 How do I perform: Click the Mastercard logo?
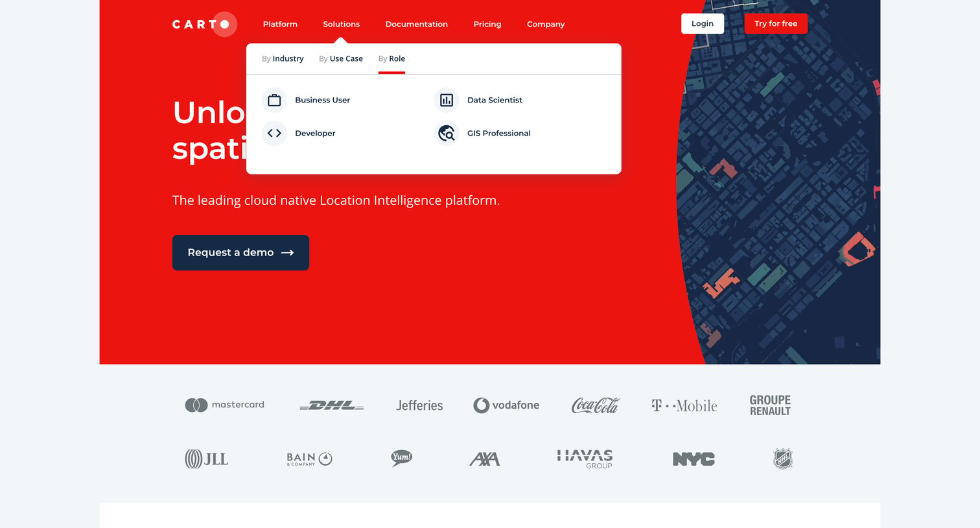pyautogui.click(x=224, y=405)
